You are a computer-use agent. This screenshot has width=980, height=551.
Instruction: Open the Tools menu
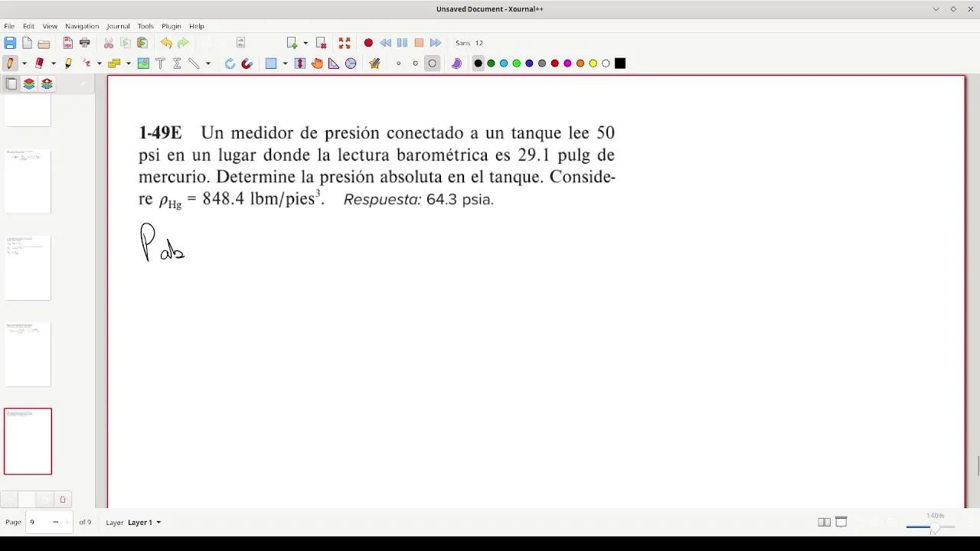(x=145, y=26)
